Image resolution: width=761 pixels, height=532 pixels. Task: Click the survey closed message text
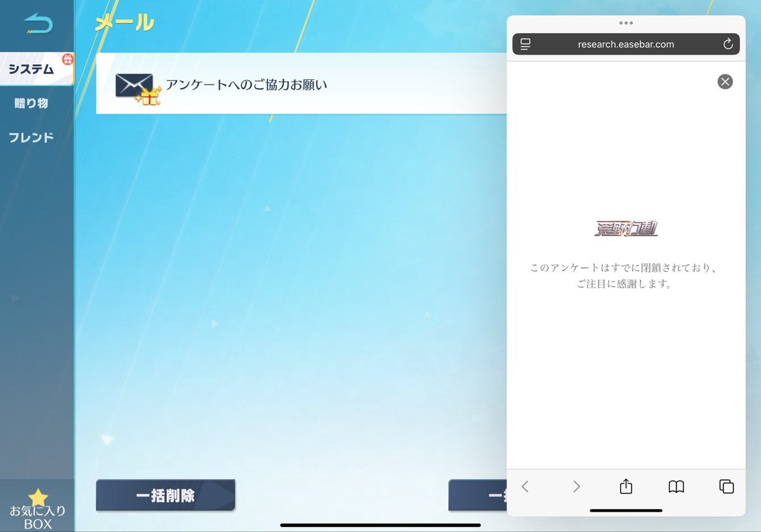click(x=624, y=276)
